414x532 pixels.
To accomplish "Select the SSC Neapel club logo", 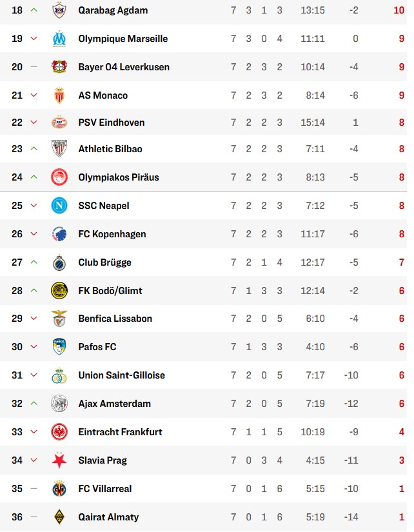I will (59, 206).
